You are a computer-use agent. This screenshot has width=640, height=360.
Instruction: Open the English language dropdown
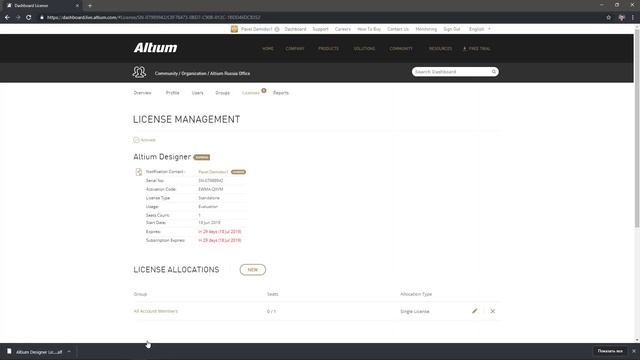coord(480,29)
